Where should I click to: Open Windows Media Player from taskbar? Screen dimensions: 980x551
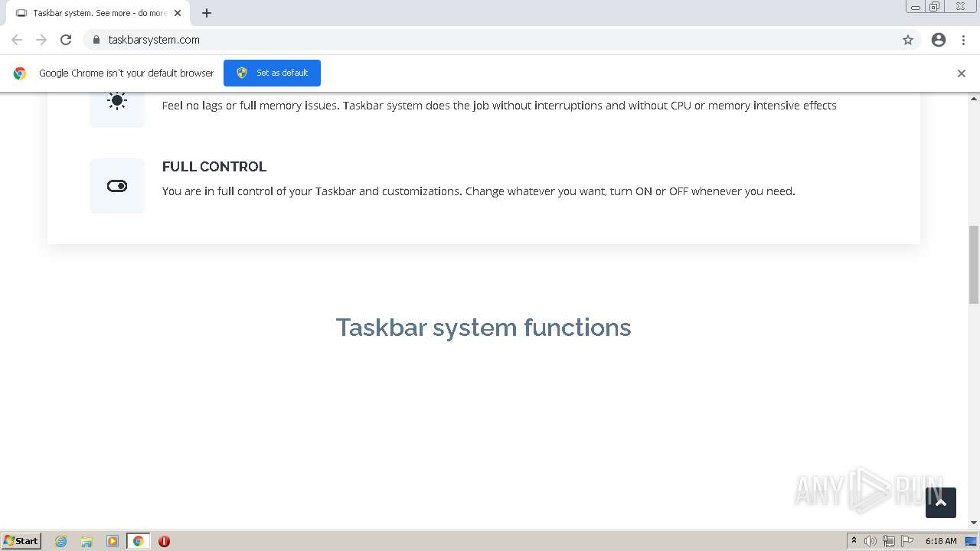113,541
